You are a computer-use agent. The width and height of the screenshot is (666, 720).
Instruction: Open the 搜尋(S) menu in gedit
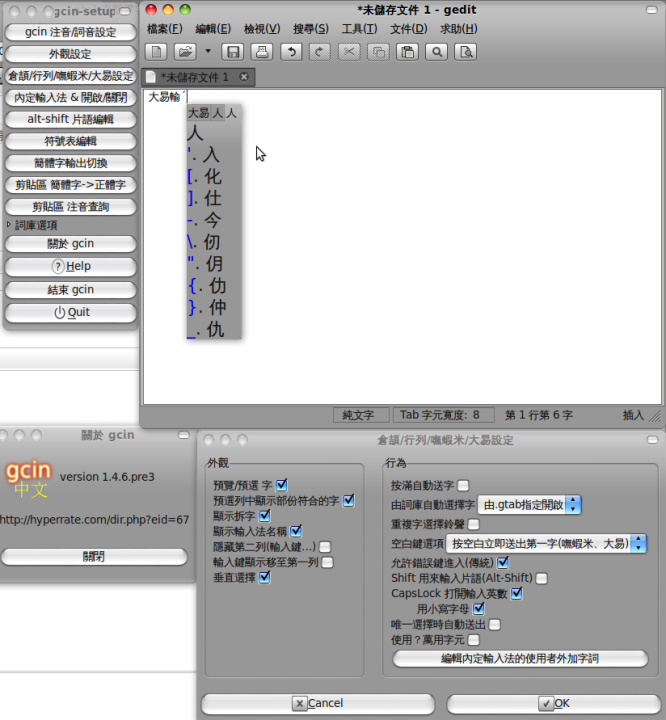311,29
